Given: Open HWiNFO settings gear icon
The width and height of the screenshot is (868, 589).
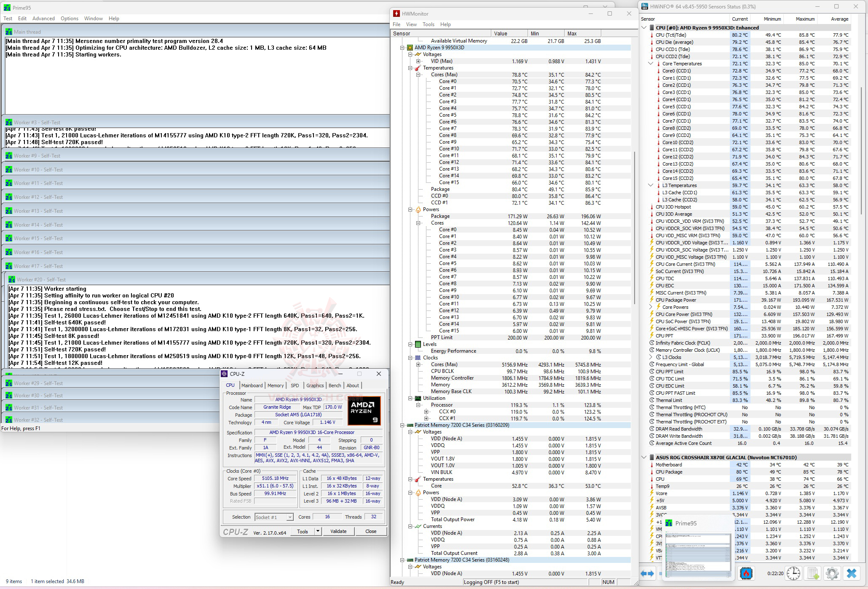Looking at the screenshot, I should point(832,573).
